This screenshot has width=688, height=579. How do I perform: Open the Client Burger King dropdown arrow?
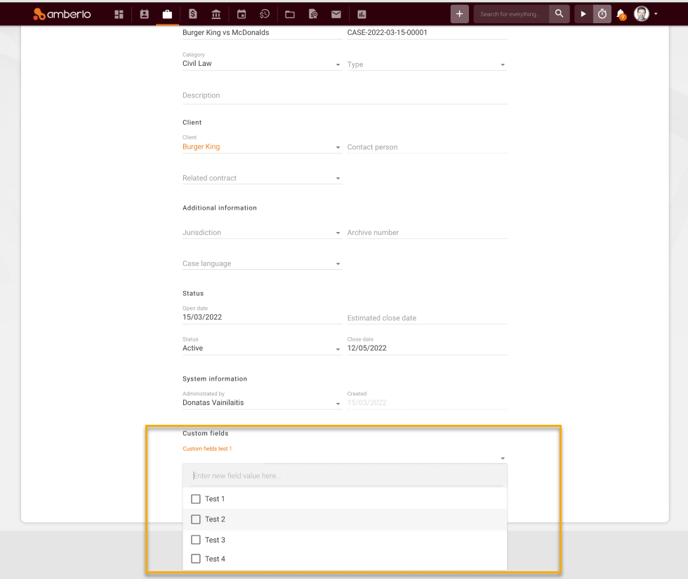click(338, 147)
